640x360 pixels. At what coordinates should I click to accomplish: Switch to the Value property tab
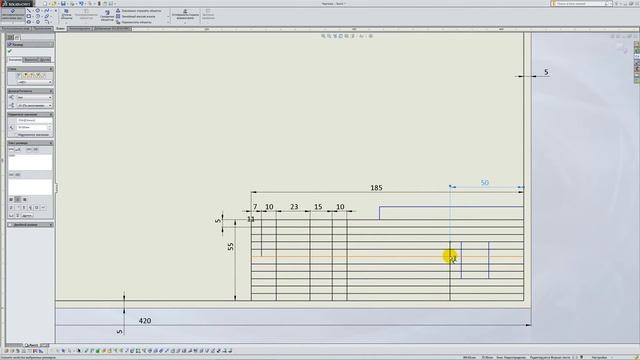pos(15,60)
